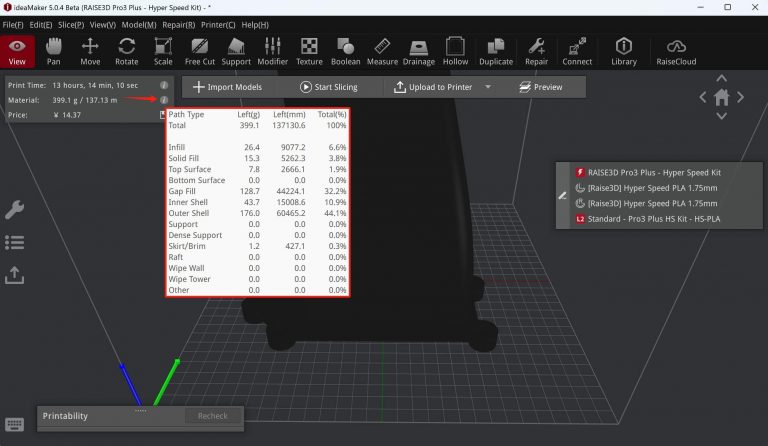Click the wrench settings icon in left sidebar
The image size is (768, 446).
pyautogui.click(x=14, y=209)
